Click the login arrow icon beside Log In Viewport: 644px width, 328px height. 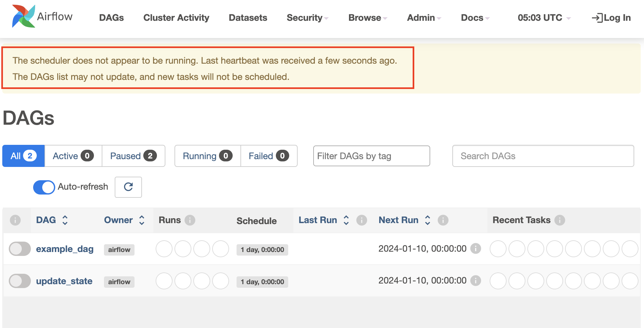597,18
